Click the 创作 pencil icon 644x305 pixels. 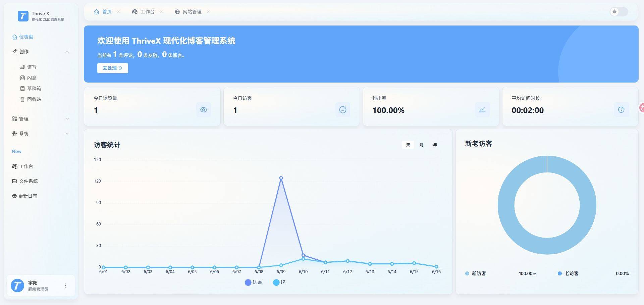click(14, 52)
